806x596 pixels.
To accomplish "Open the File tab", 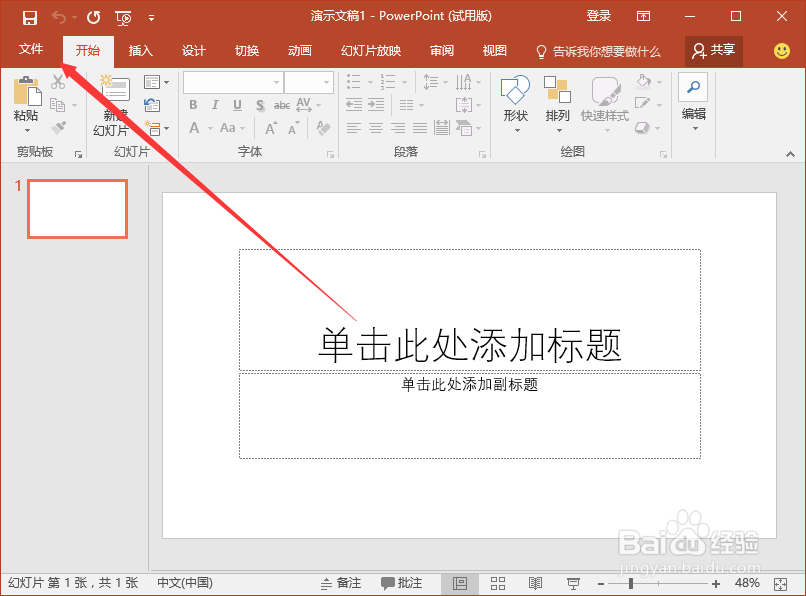I will tap(31, 49).
